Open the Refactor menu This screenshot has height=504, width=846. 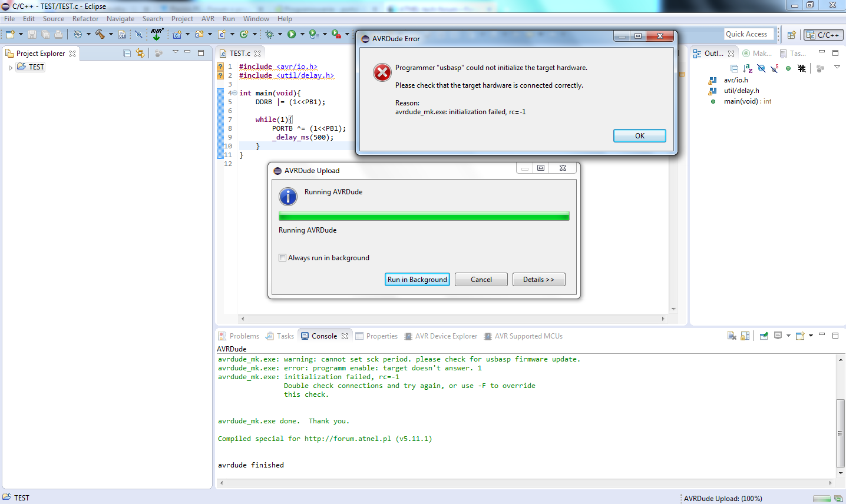85,19
